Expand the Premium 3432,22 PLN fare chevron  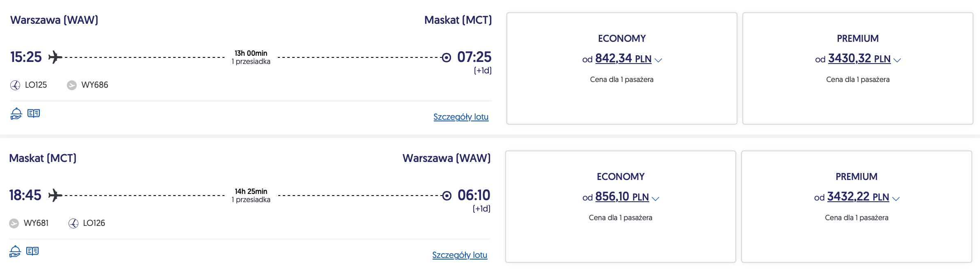(x=896, y=199)
